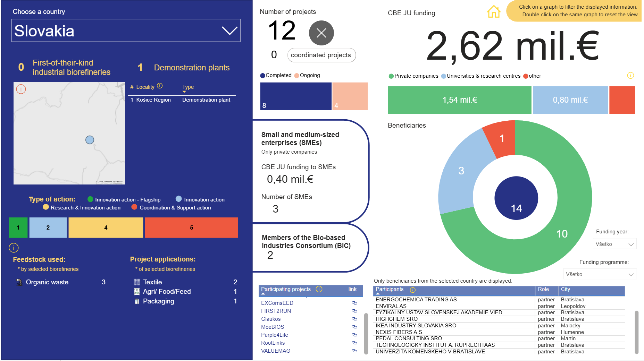Viewport: 644px width, 361px height.
Task: Click info icon next to Participants header
Action: tap(413, 290)
